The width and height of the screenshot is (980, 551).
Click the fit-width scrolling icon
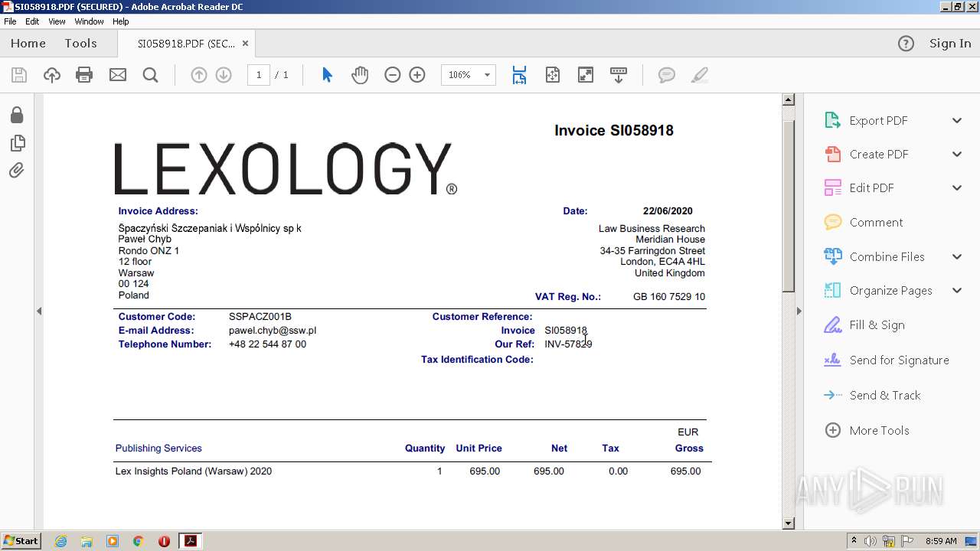tap(519, 75)
